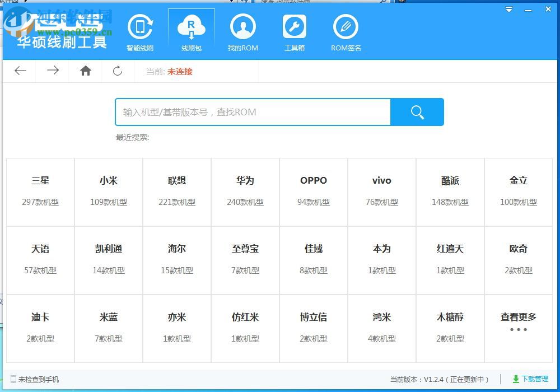The height and width of the screenshot is (392, 560).
Task: Navigate forward using the right arrow
Action: (x=53, y=71)
